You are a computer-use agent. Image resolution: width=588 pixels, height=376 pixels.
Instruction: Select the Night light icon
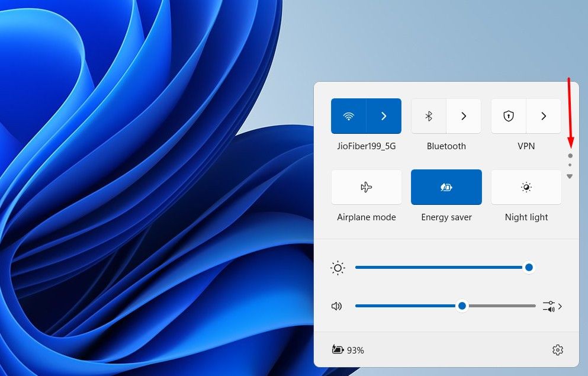click(x=526, y=187)
